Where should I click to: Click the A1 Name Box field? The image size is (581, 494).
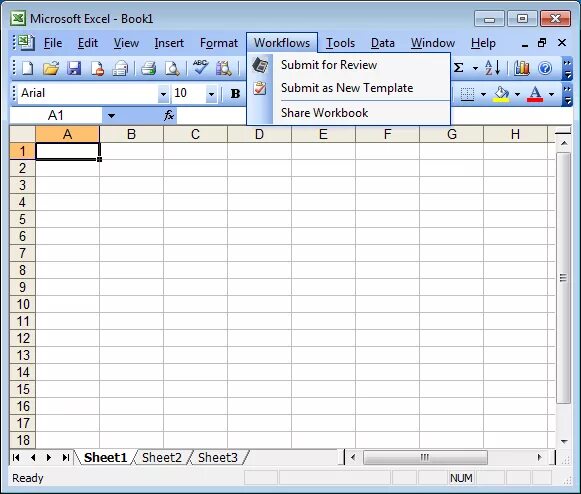coord(56,116)
